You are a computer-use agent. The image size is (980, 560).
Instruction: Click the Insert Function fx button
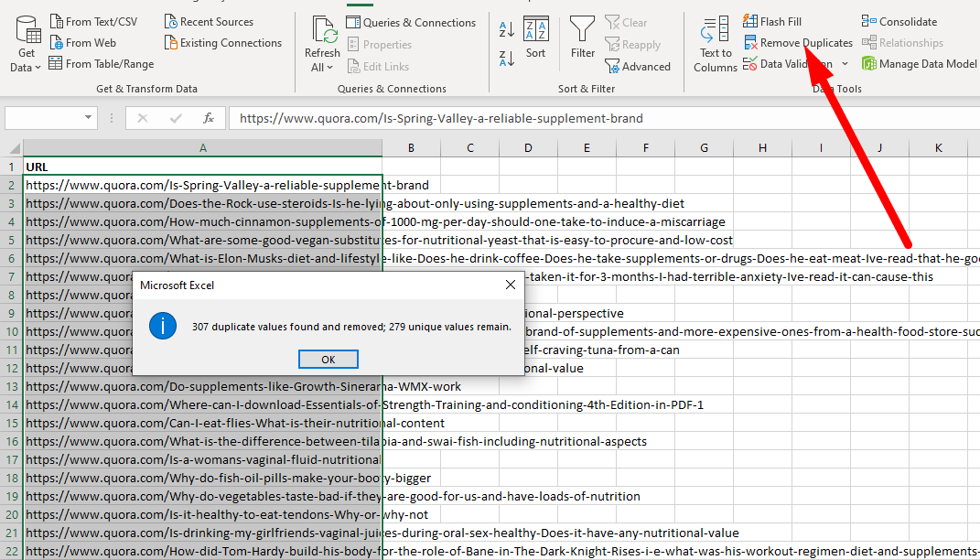pyautogui.click(x=208, y=118)
